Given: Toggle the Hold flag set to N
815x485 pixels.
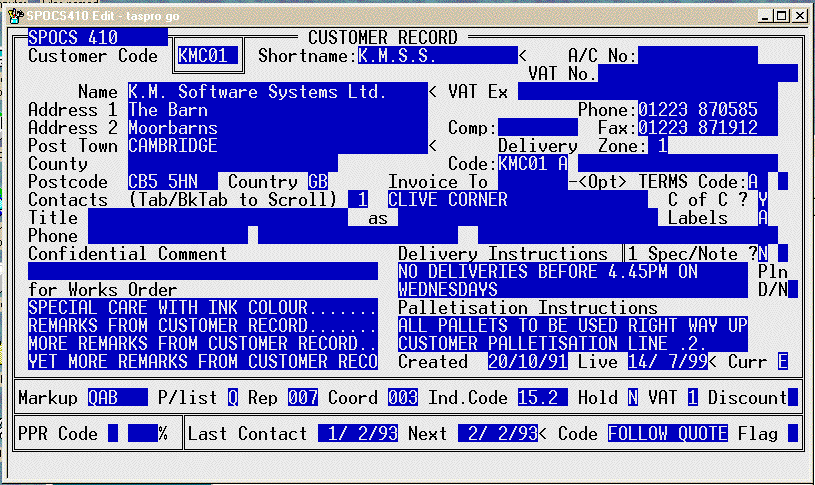Looking at the screenshot, I should [632, 398].
